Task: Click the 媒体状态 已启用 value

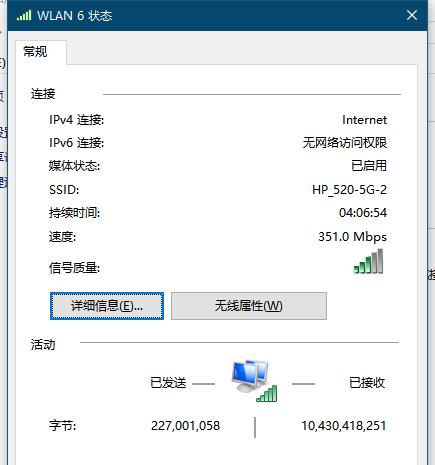Action: pyautogui.click(x=369, y=166)
